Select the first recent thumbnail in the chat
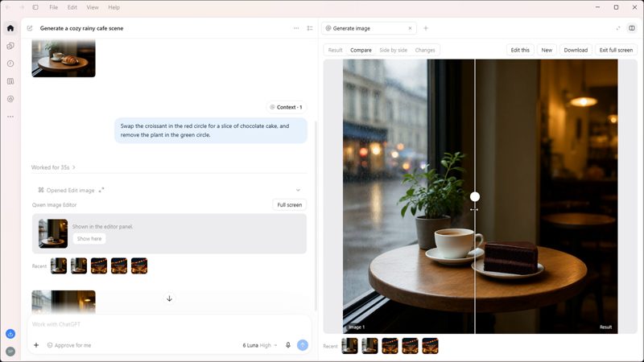Screen dimensions: 644x362 pyautogui.click(x=59, y=266)
